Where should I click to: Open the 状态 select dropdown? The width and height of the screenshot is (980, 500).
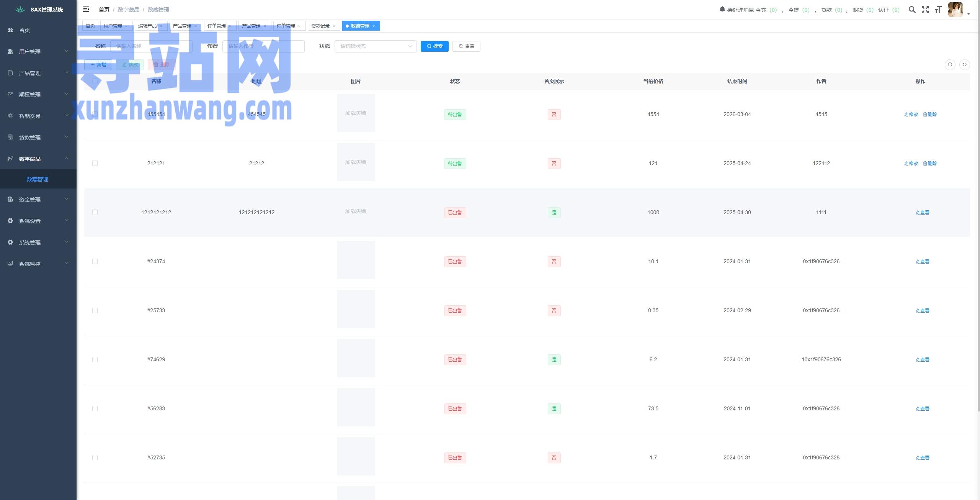point(376,46)
